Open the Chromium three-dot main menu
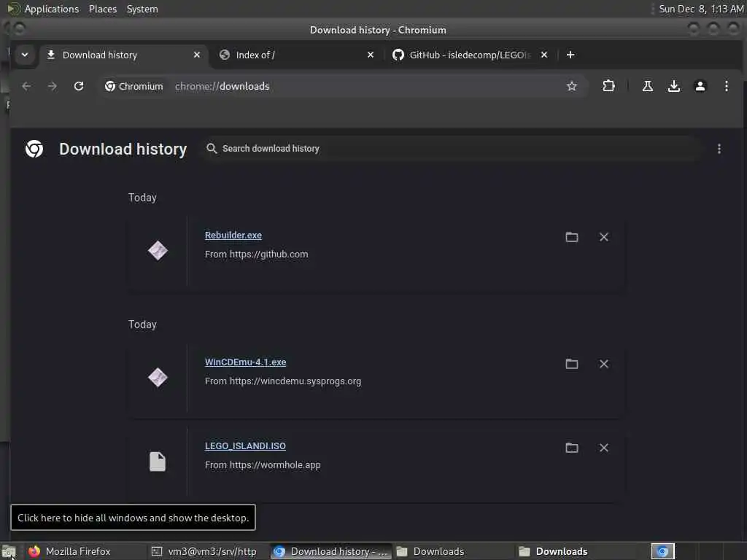 click(x=726, y=86)
